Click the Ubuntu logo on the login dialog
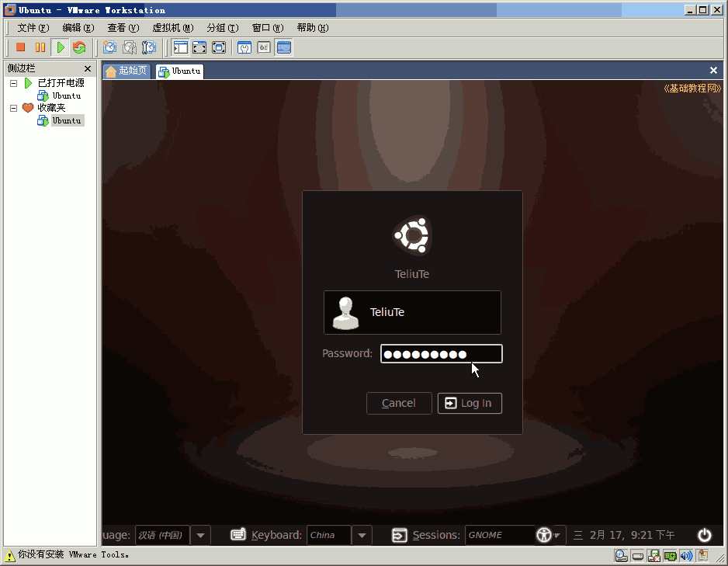The image size is (728, 566). click(x=412, y=235)
